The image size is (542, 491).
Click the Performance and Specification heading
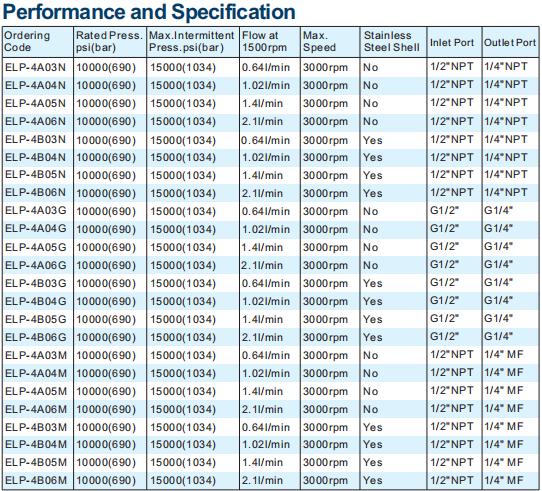click(149, 12)
